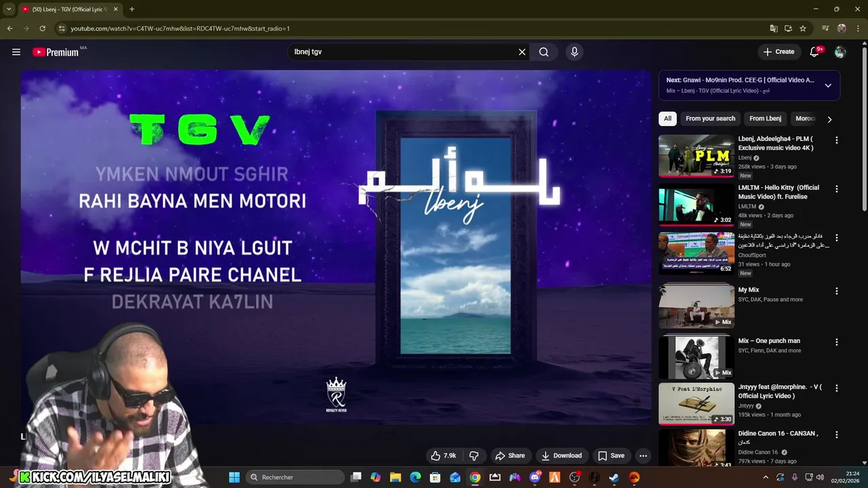Open File Explorer from the taskbar
868x488 pixels.
[395, 477]
